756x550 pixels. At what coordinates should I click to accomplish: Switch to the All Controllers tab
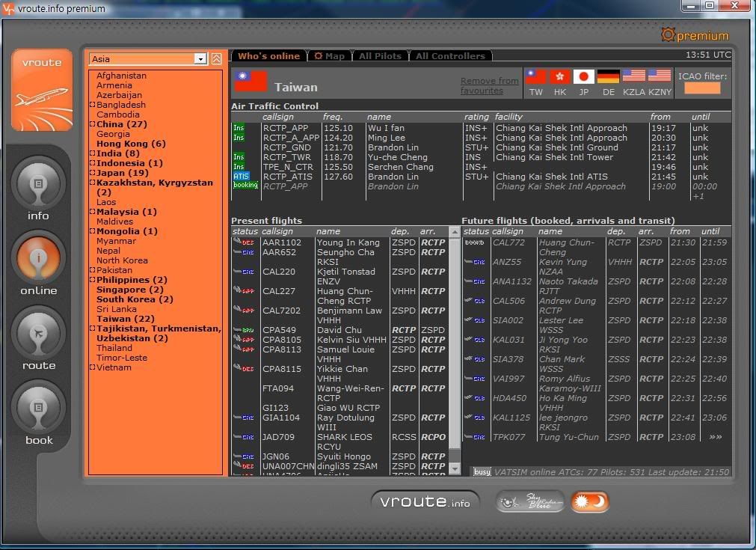coord(450,56)
